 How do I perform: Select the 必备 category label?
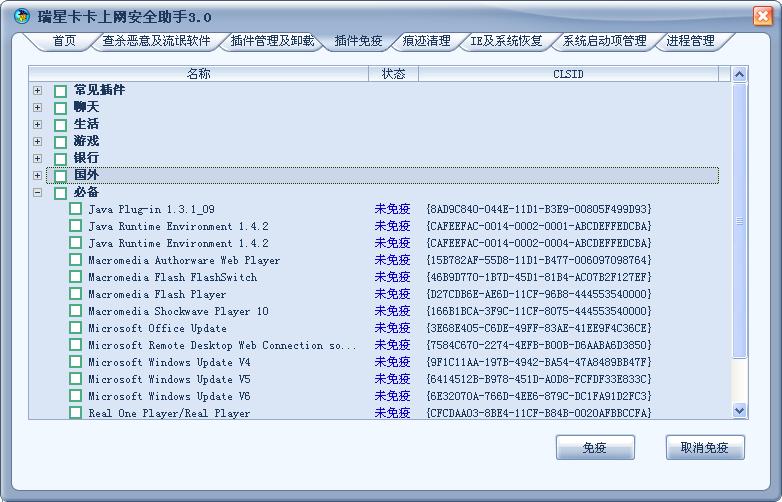point(86,192)
